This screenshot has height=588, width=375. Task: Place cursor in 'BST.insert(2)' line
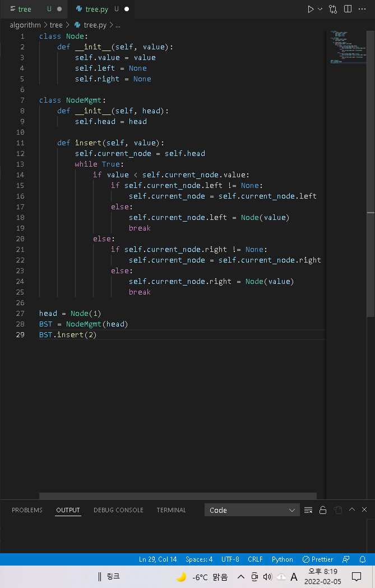(68, 334)
